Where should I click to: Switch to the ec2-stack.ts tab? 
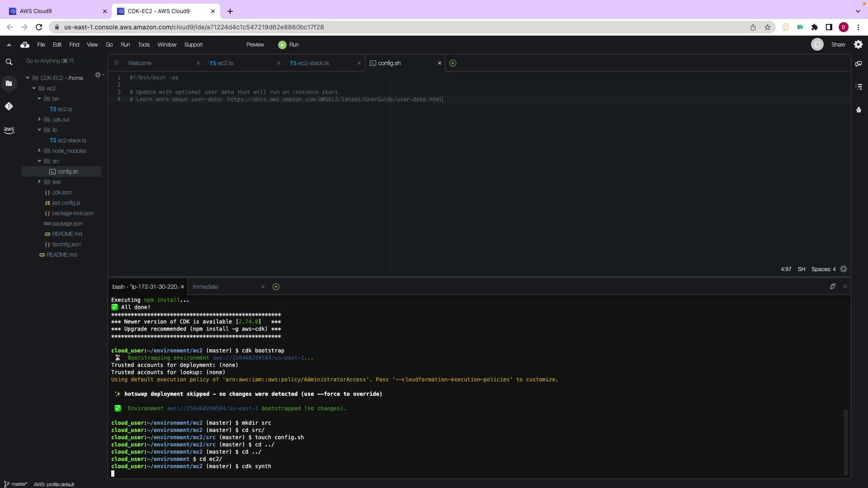coord(313,63)
